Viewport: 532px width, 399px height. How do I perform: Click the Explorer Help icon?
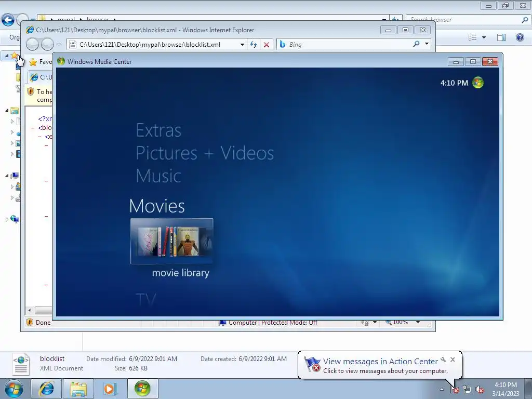tap(520, 37)
